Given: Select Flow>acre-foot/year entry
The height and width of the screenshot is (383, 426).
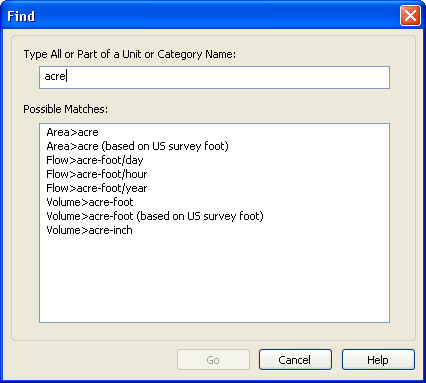Looking at the screenshot, I should point(97,188).
